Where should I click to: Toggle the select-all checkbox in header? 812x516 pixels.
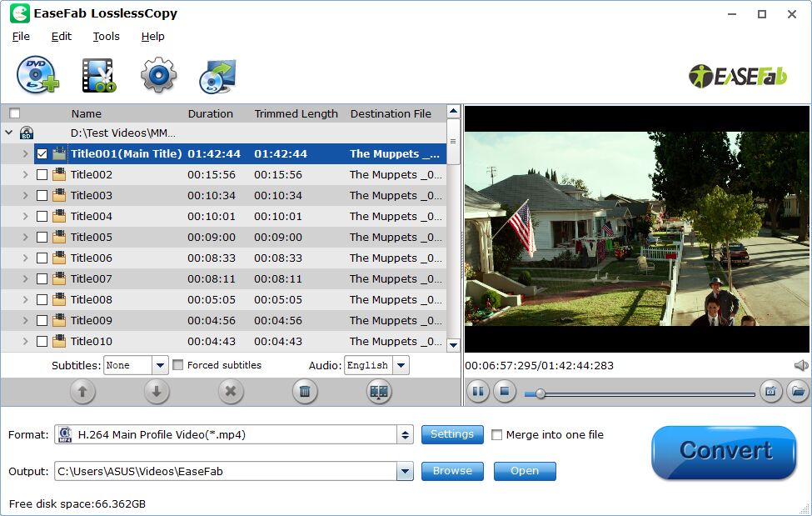pyautogui.click(x=14, y=113)
